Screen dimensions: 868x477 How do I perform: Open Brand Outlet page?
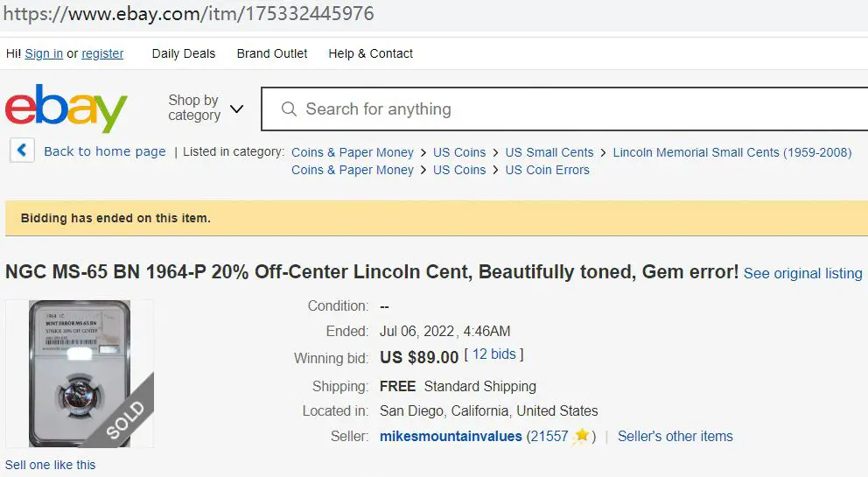[x=272, y=53]
